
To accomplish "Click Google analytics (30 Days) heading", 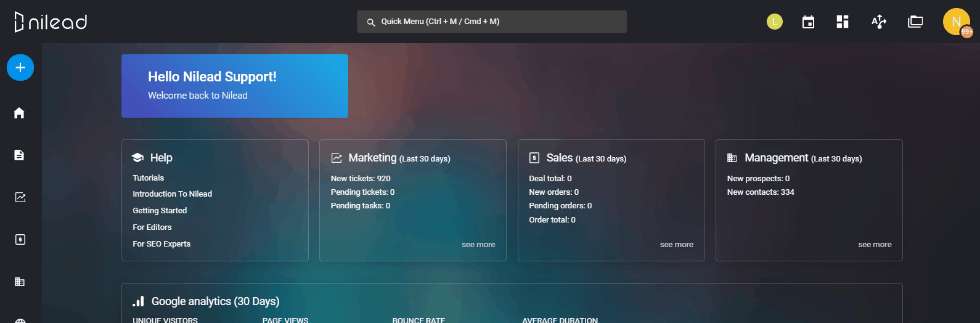I will point(216,301).
